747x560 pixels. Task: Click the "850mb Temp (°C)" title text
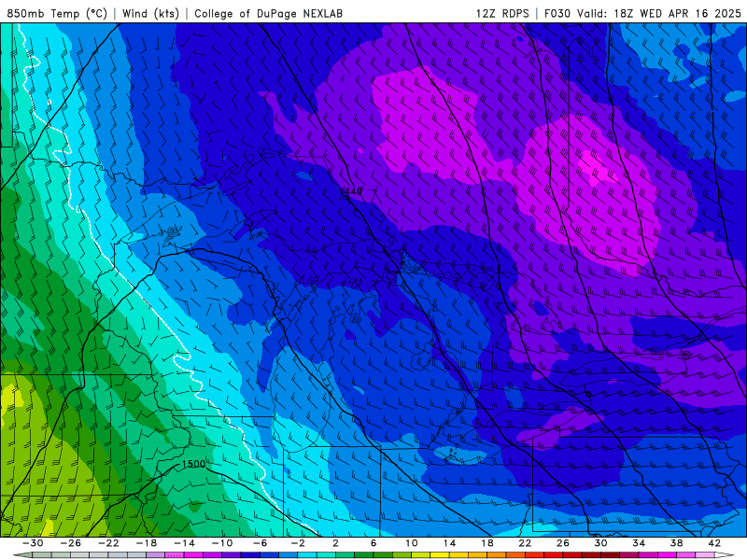pos(57,13)
